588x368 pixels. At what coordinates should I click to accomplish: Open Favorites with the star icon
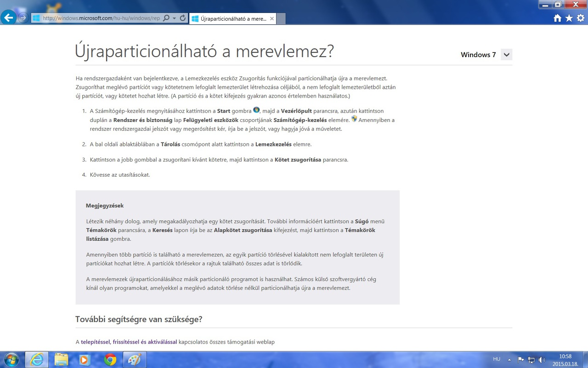click(x=569, y=18)
